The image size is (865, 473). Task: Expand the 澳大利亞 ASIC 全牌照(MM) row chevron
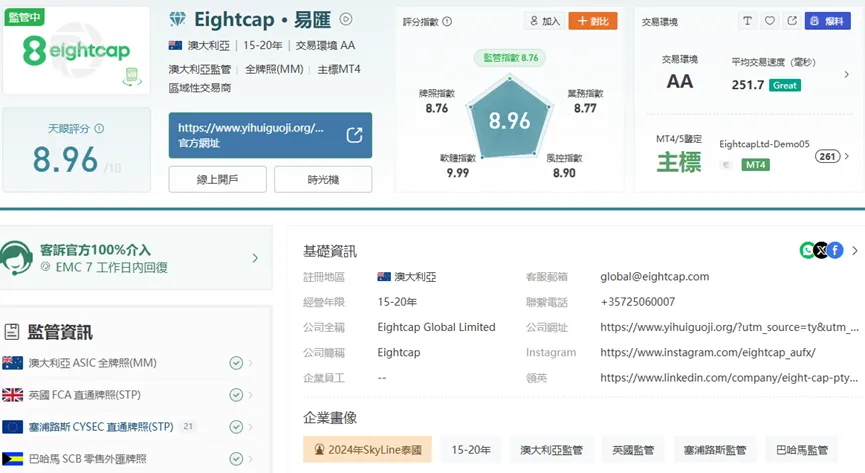tap(251, 363)
